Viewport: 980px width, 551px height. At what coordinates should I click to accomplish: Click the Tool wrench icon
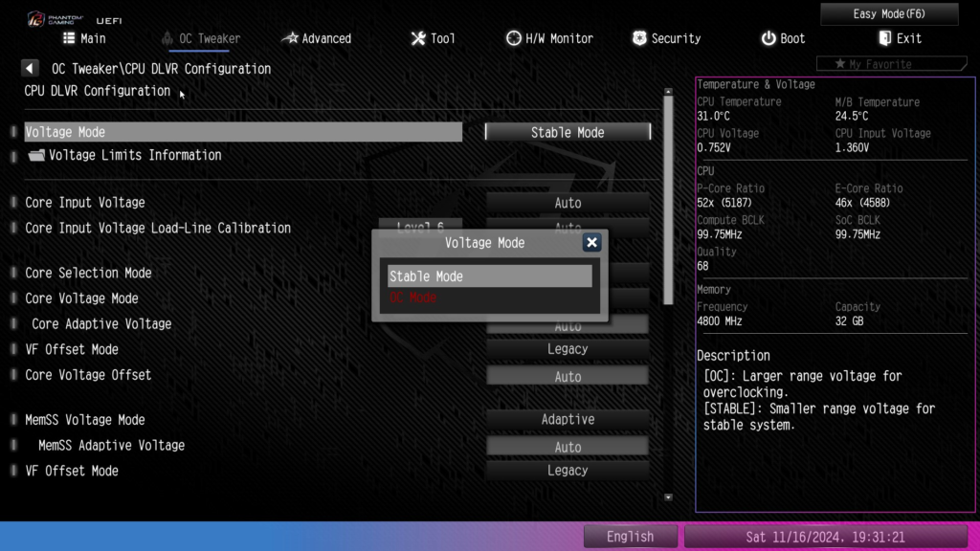tap(417, 38)
